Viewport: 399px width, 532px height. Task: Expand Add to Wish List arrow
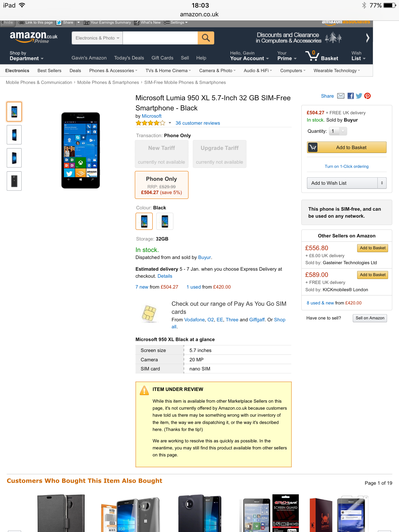click(x=382, y=183)
